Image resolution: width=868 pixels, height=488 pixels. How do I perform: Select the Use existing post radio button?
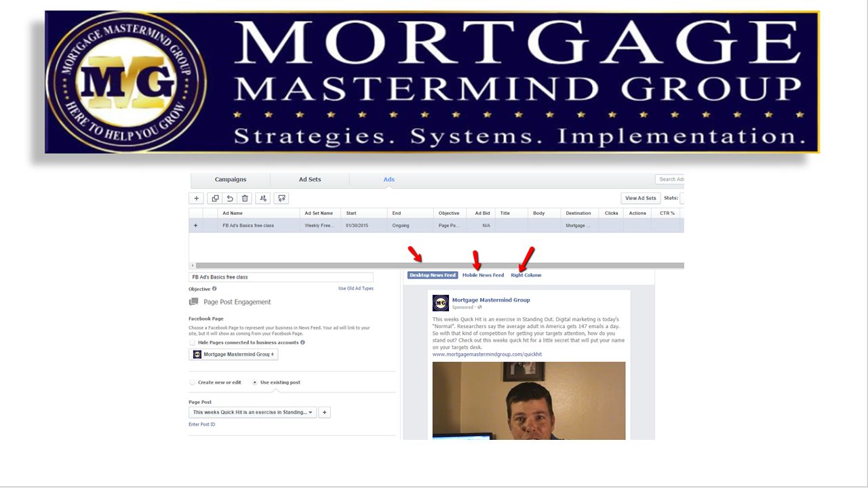tap(255, 382)
